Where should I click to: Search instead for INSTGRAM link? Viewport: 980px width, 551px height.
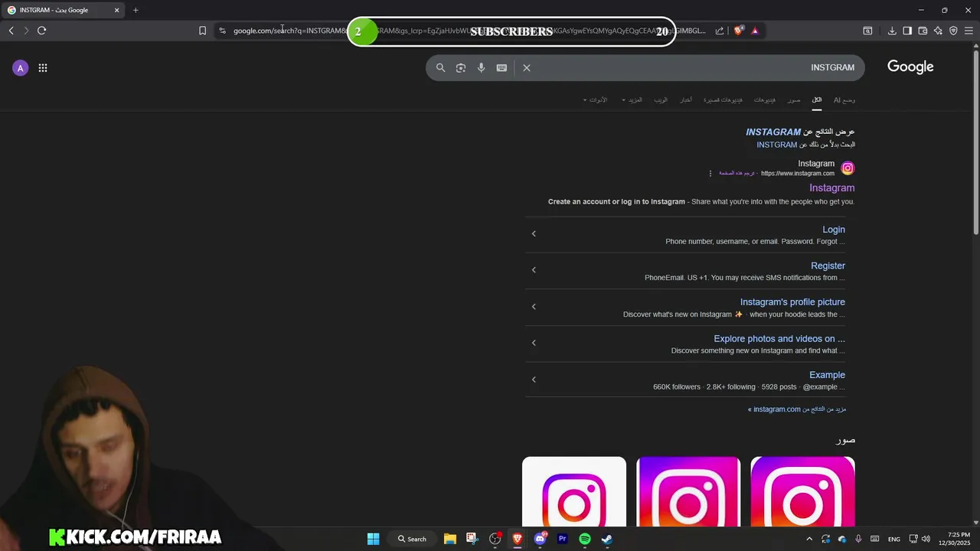point(777,145)
